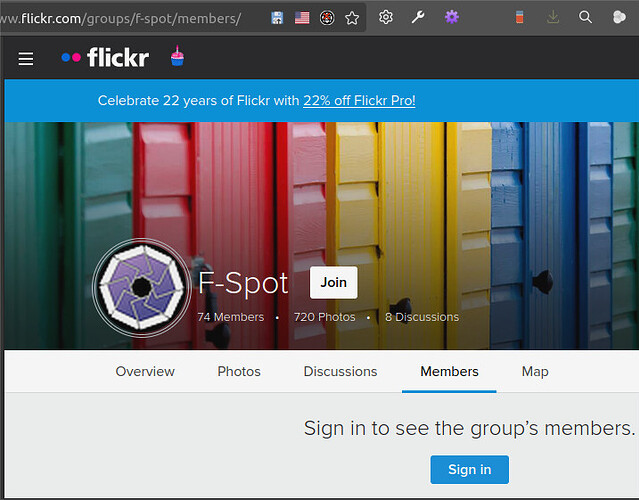639x500 pixels.
Task: Open the downloads arrow icon
Action: pos(553,17)
